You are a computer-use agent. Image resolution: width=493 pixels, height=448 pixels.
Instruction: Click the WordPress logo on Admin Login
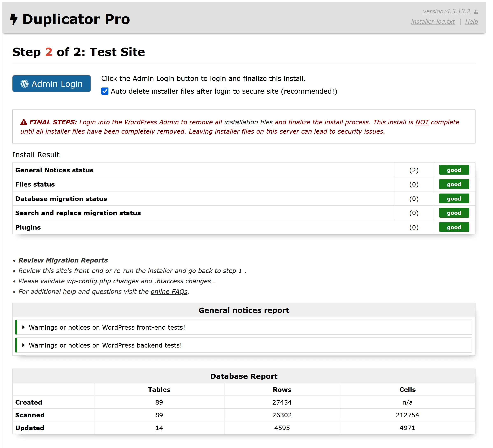click(24, 84)
